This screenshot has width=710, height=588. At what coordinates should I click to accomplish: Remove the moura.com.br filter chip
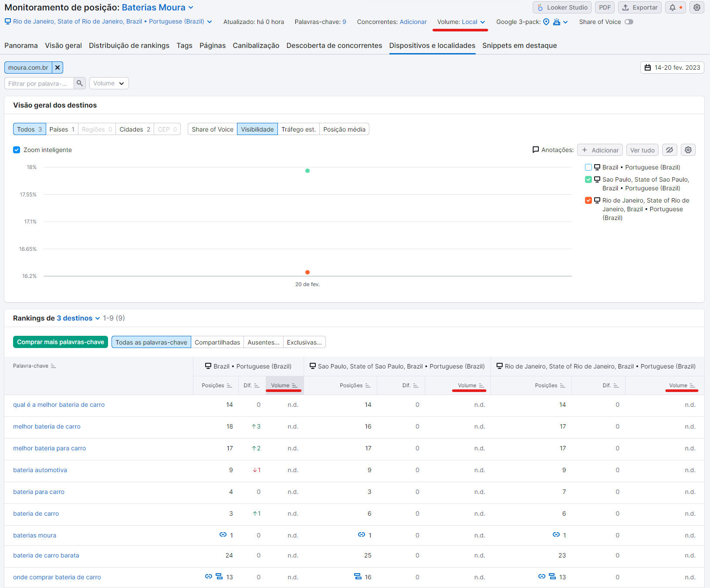(x=57, y=68)
